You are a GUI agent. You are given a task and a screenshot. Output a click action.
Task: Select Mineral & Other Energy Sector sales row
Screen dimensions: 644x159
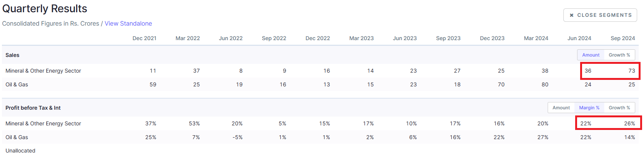(320, 71)
